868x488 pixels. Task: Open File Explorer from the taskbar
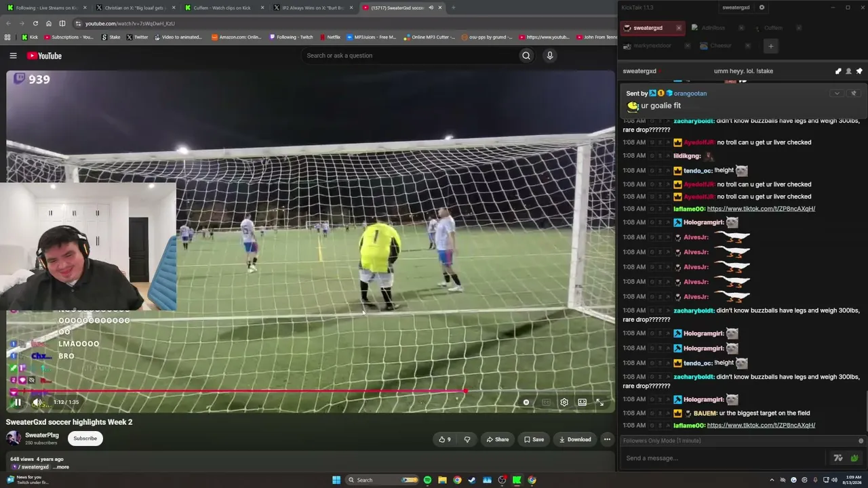click(442, 480)
